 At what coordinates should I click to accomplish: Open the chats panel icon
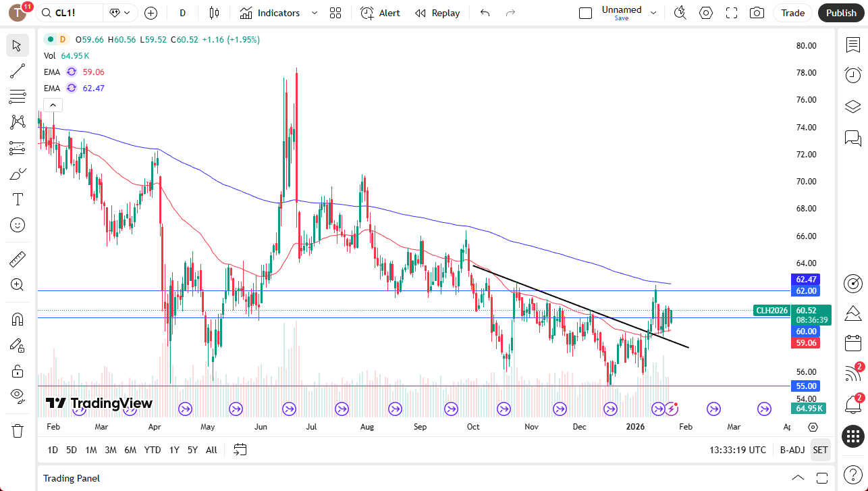(852, 138)
